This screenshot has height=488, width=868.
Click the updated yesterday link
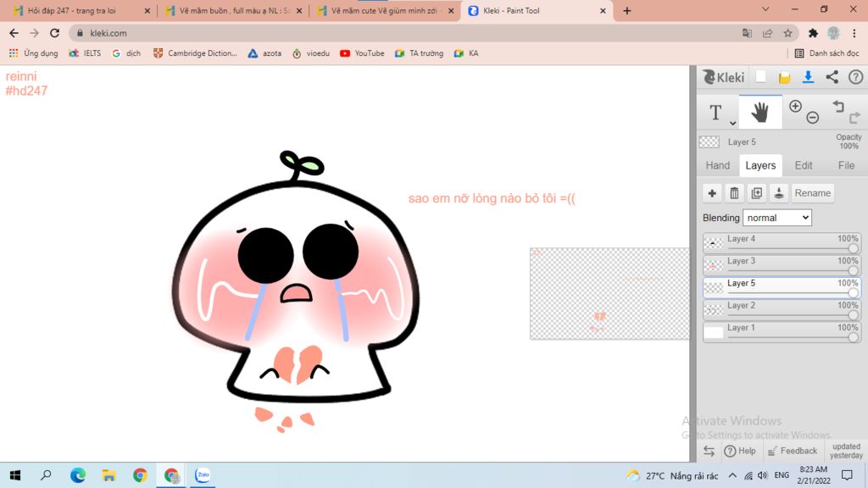pyautogui.click(x=846, y=451)
